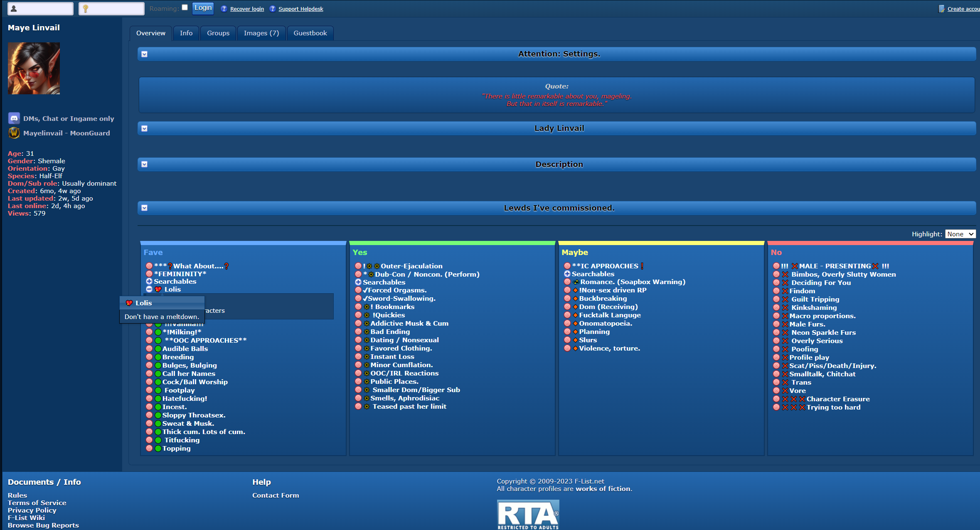Collapse the Lady Linvail section arrow
The height and width of the screenshot is (530, 980).
tap(144, 128)
